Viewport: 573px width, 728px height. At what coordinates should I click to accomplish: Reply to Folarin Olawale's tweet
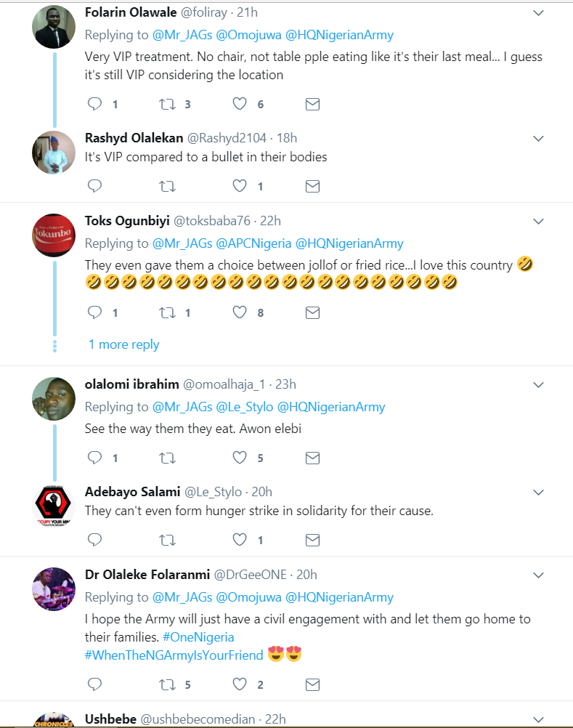(95, 104)
